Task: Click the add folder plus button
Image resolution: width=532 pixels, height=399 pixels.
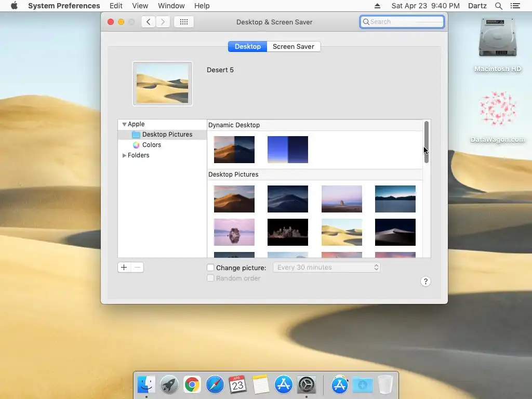Action: [x=124, y=268]
